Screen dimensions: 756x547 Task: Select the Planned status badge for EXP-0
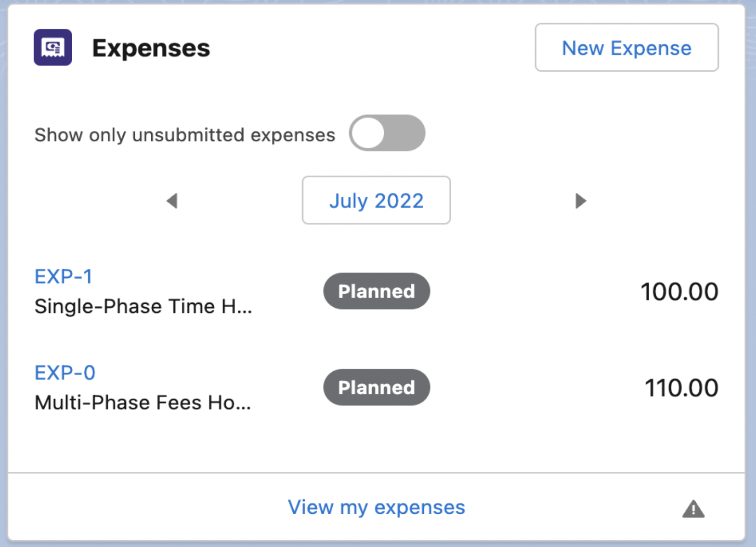pos(376,387)
